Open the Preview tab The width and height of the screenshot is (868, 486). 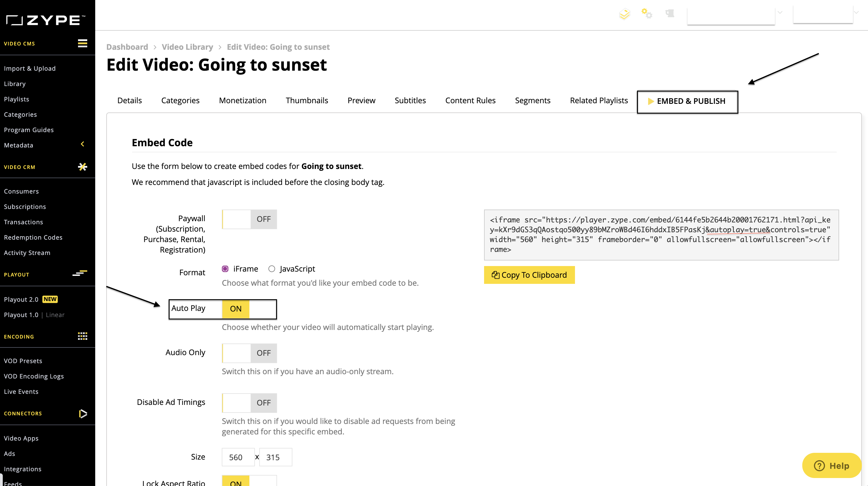(361, 100)
